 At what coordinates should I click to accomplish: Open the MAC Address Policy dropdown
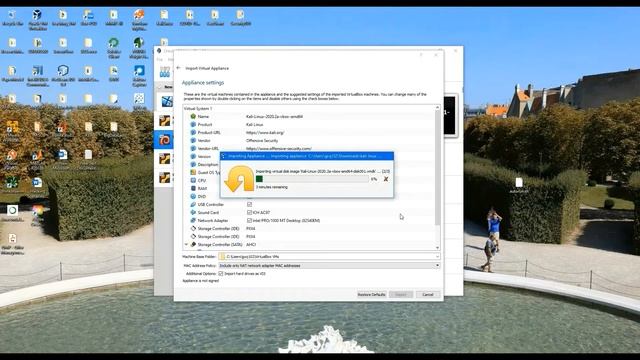(x=437, y=265)
